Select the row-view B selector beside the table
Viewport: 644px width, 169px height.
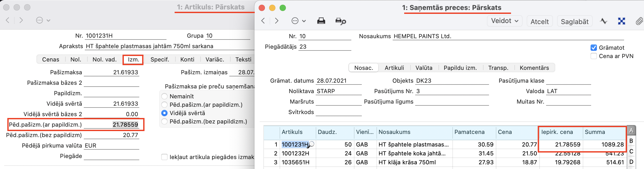click(631, 141)
